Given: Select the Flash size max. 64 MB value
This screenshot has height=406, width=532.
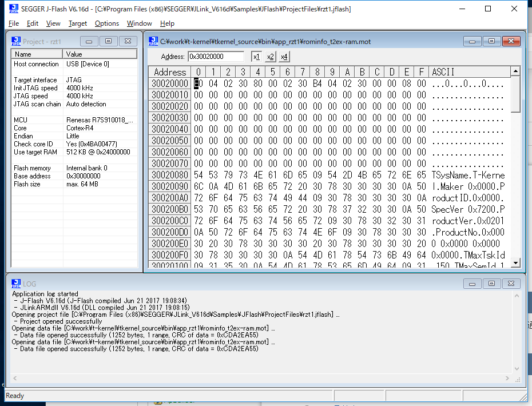Looking at the screenshot, I should point(82,184).
